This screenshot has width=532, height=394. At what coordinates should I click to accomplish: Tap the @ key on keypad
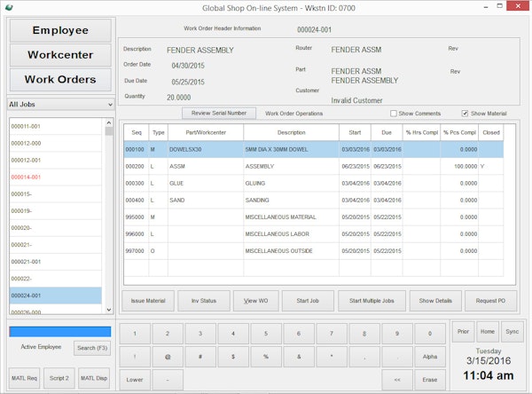168,357
